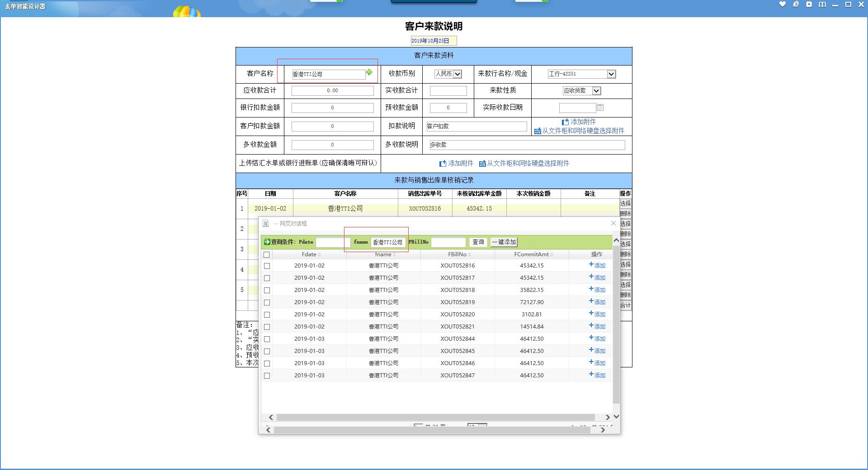Sort by the FBillNo column header
Image resolution: width=868 pixels, height=470 pixels.
459,254
